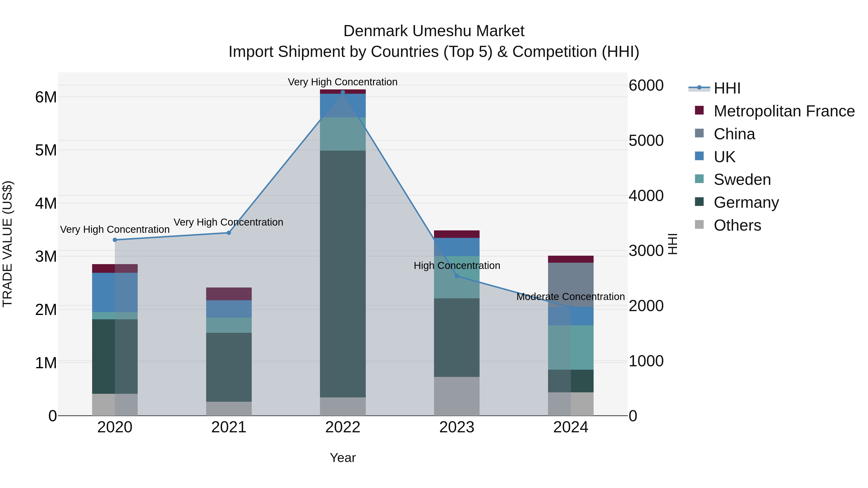Click the Metropolitan France maroon legend swatch

pyautogui.click(x=699, y=110)
